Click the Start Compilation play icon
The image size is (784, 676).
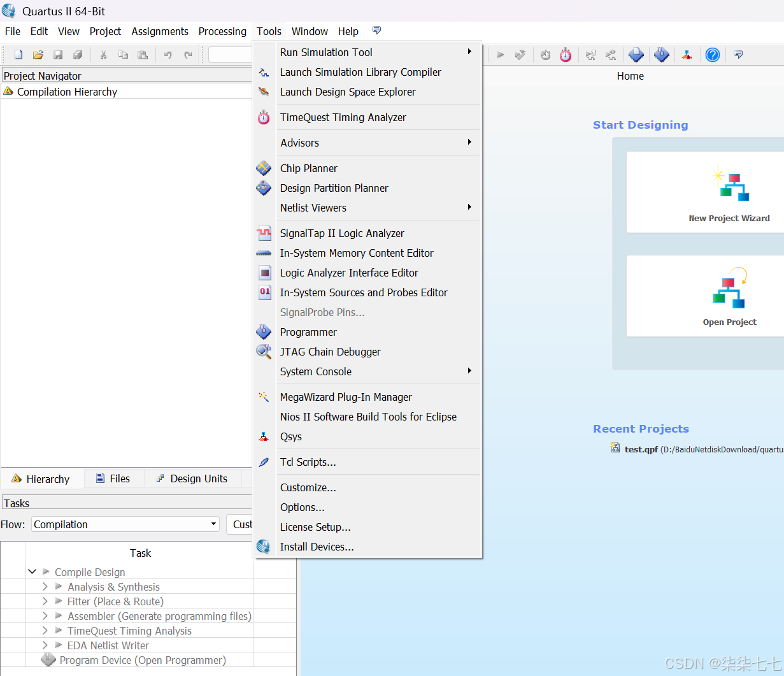pos(501,55)
